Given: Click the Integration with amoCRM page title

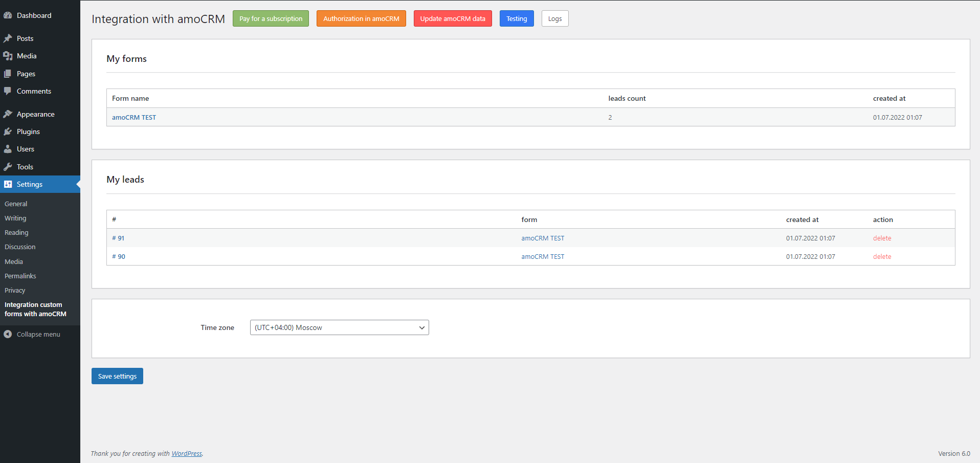Looking at the screenshot, I should coord(158,19).
